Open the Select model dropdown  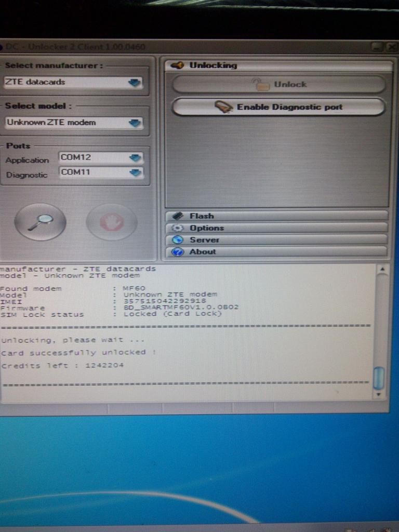point(135,123)
